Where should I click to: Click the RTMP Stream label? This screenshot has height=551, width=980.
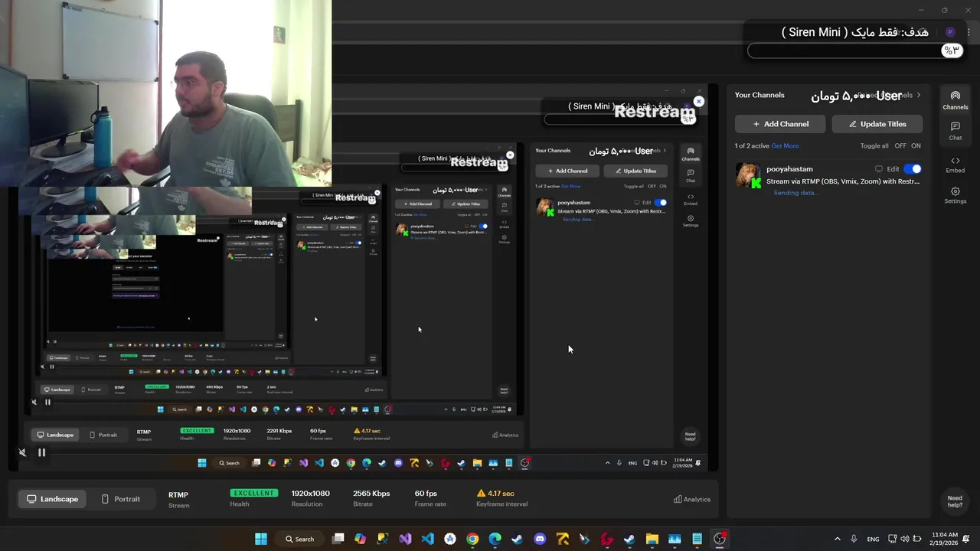point(178,500)
